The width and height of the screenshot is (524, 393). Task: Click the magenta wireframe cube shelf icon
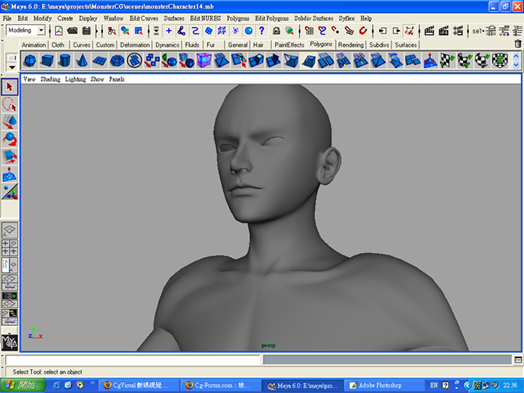click(x=204, y=61)
